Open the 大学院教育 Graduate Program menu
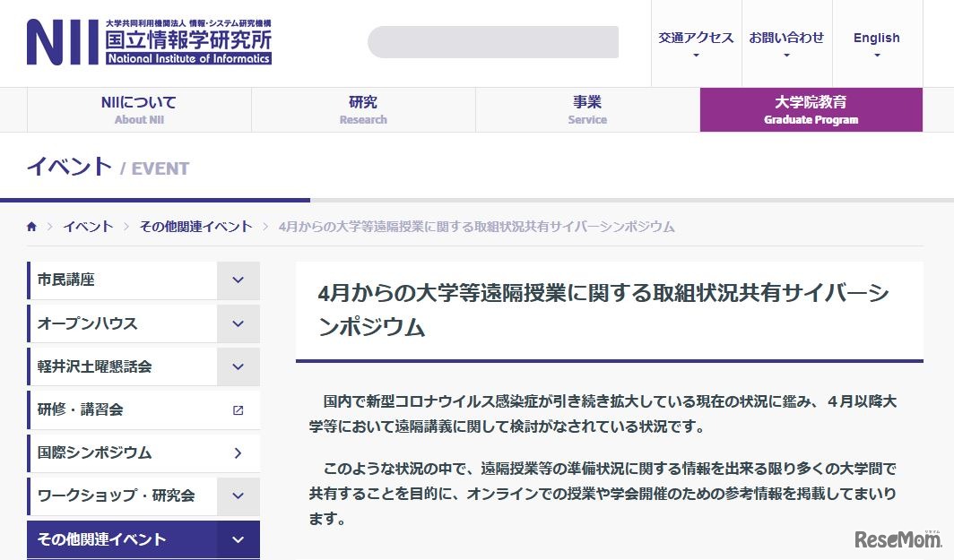 [811, 109]
